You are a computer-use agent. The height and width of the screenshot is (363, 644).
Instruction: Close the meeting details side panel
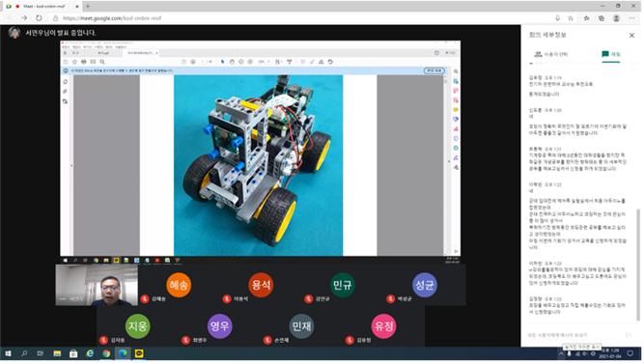[x=631, y=36]
